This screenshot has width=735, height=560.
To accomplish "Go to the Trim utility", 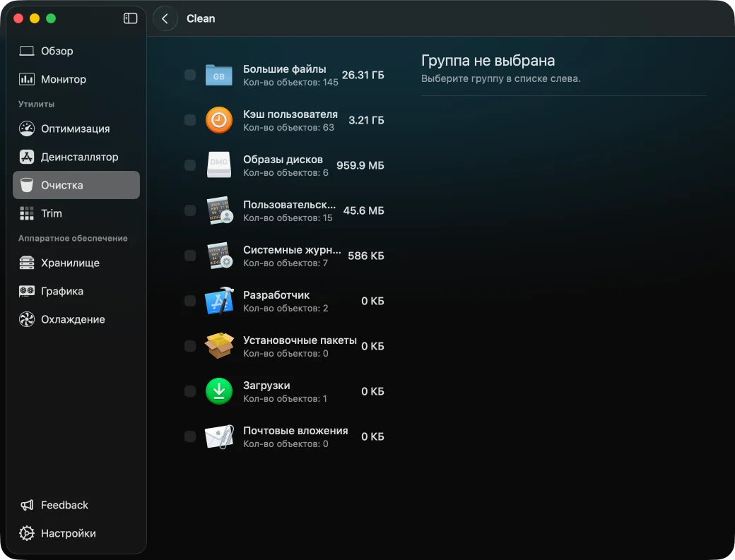I will [x=76, y=213].
